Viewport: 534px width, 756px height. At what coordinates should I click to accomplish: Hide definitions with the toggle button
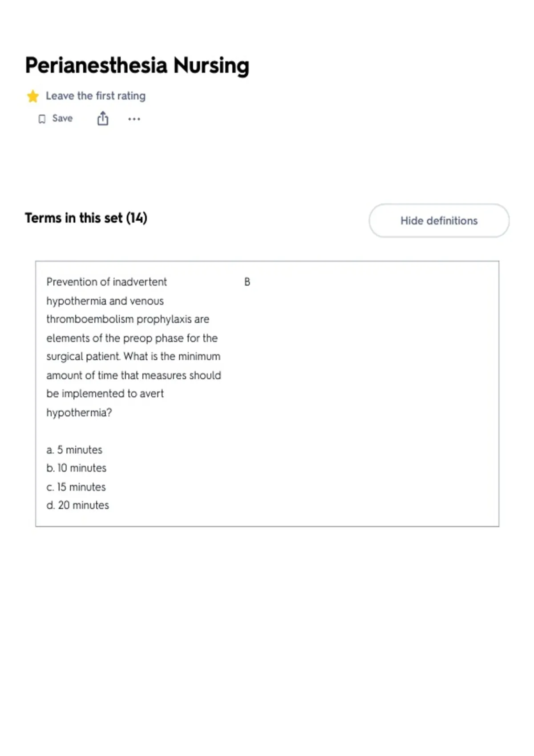(439, 221)
